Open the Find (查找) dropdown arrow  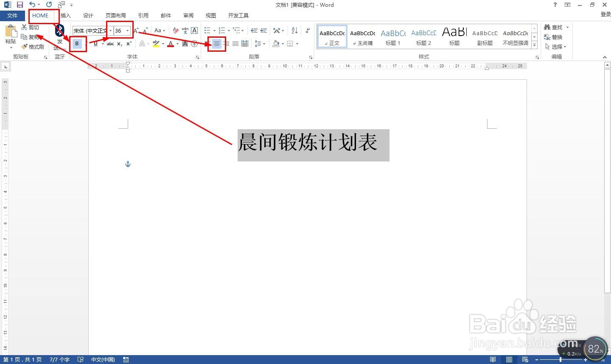point(567,27)
